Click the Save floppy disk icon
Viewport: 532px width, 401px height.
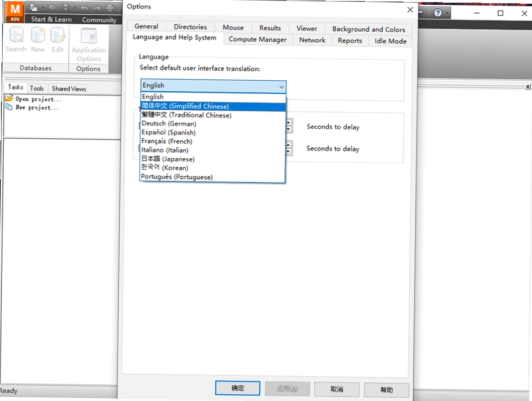(x=66, y=7)
